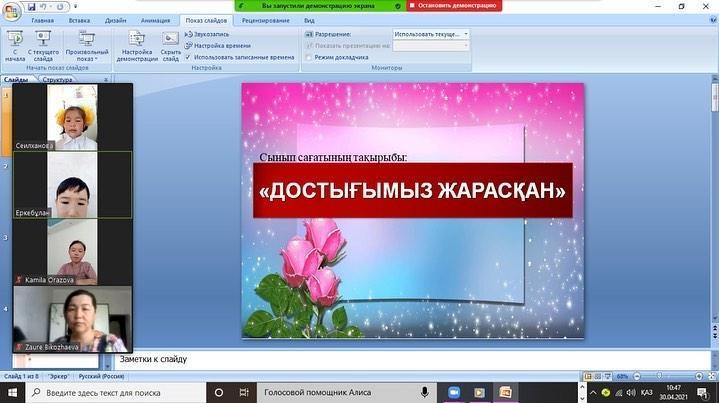The image size is (719, 403).
Task: Open Cortana circle icon on taskbar
Action: coord(219,393)
